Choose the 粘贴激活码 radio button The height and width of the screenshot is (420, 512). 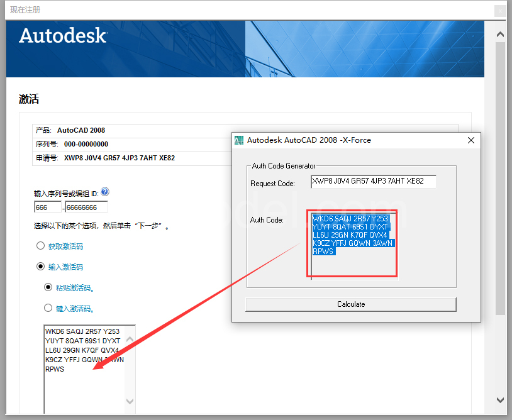tap(48, 287)
